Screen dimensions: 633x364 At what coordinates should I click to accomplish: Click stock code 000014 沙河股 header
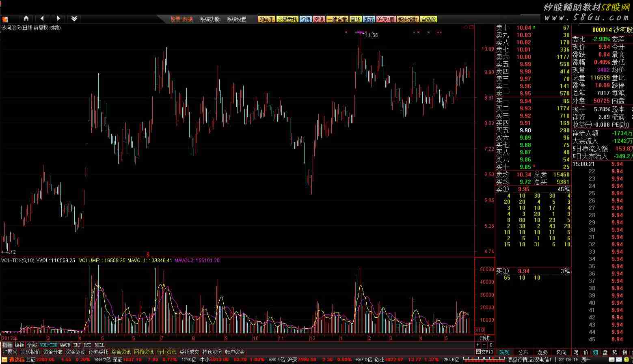612,30
